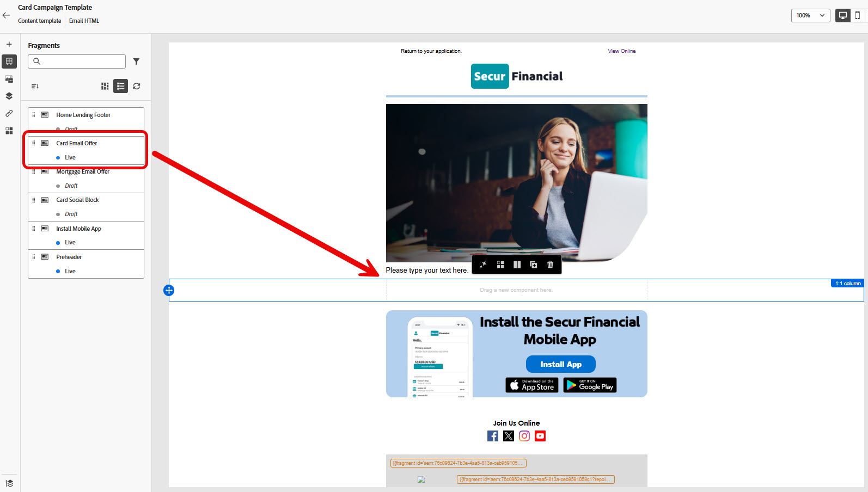Select the Card Email Offer fragment
The height and width of the screenshot is (492, 868).
[86, 150]
